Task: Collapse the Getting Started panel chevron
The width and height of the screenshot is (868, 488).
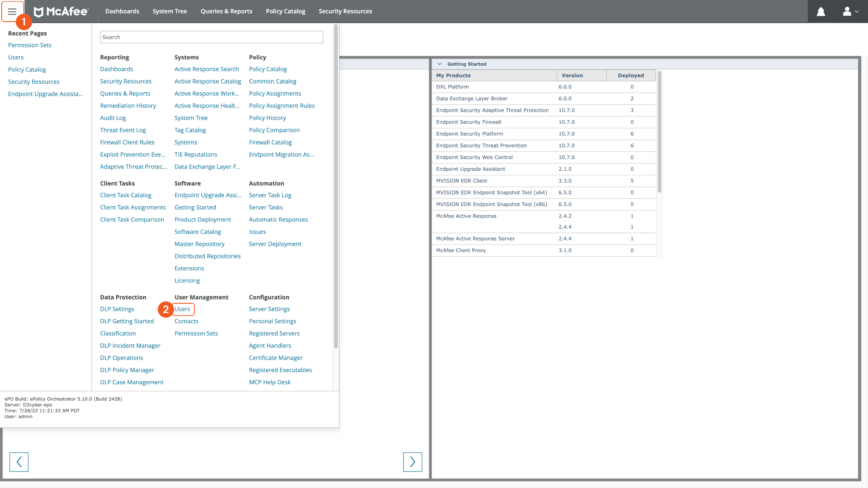Action: pyautogui.click(x=440, y=64)
